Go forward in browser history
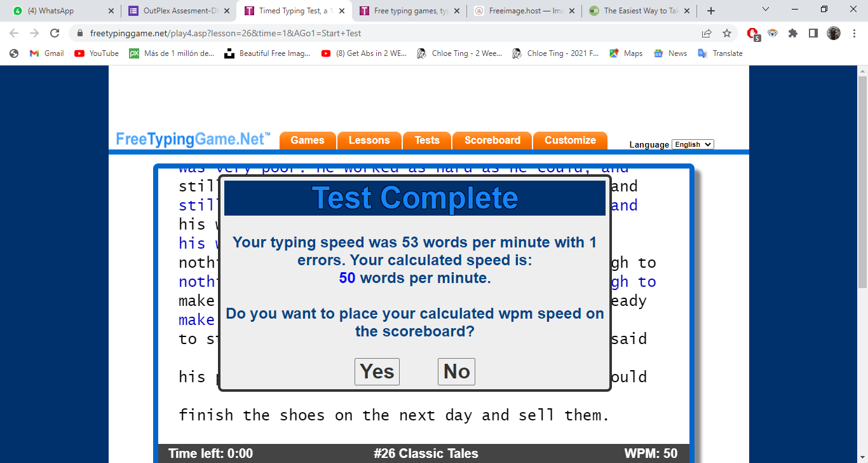Image resolution: width=868 pixels, height=463 pixels. coord(34,33)
